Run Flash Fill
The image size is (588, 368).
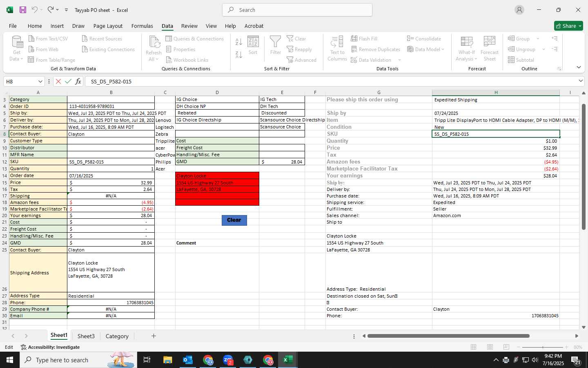pos(364,39)
